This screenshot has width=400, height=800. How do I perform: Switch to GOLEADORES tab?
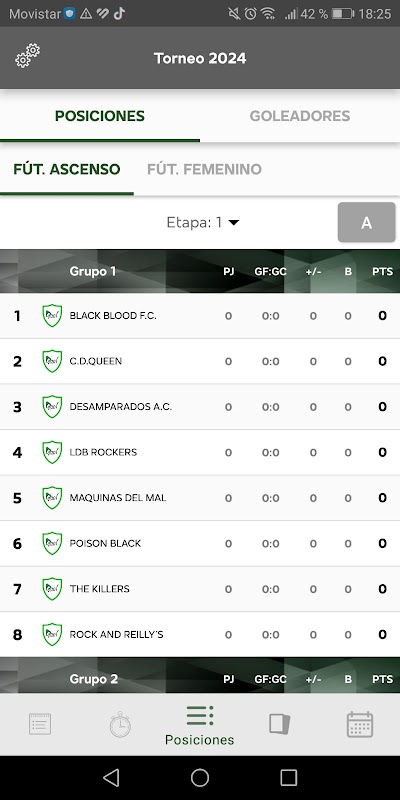pyautogui.click(x=300, y=116)
